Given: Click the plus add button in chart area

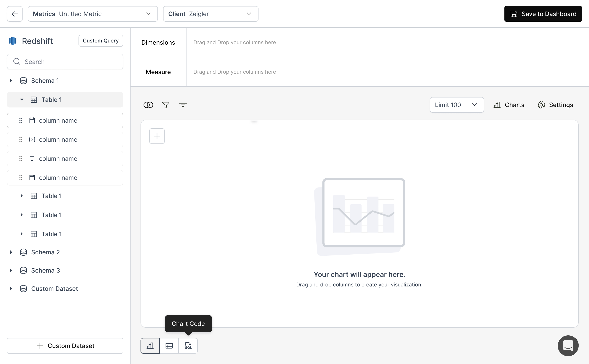Looking at the screenshot, I should (157, 136).
